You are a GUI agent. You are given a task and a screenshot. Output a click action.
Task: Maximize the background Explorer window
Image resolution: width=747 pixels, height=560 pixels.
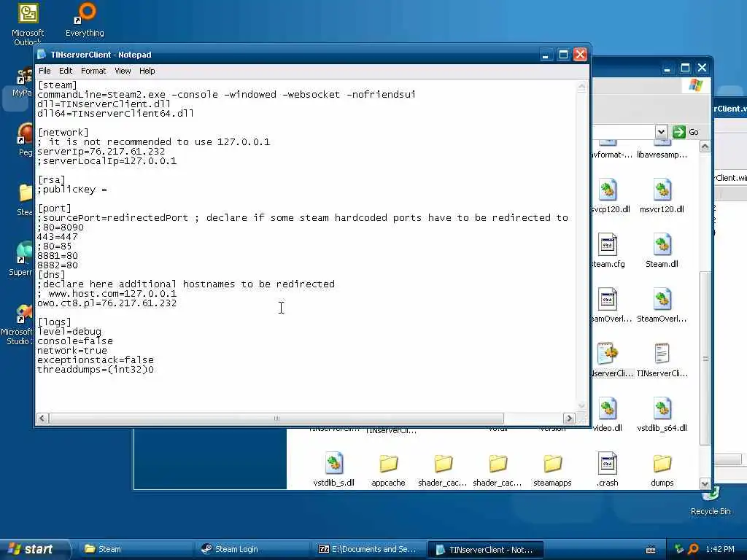click(685, 68)
